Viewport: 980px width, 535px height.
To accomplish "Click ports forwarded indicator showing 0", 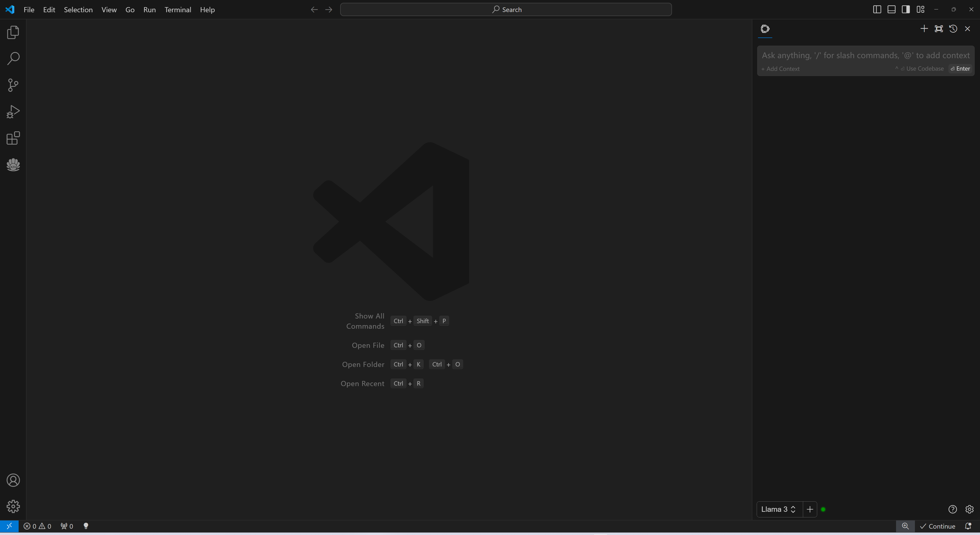I will pyautogui.click(x=67, y=526).
